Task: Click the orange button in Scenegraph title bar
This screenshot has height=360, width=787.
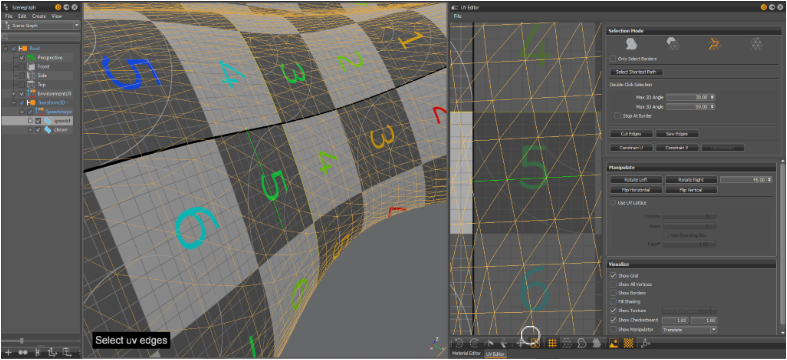Action: coord(58,8)
